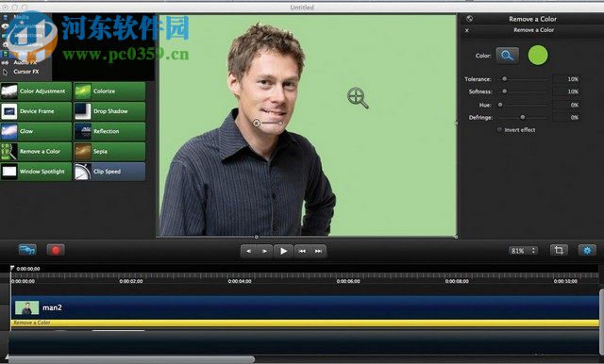Click the Window Spotlight effect icon
The width and height of the screenshot is (604, 364).
[8, 172]
